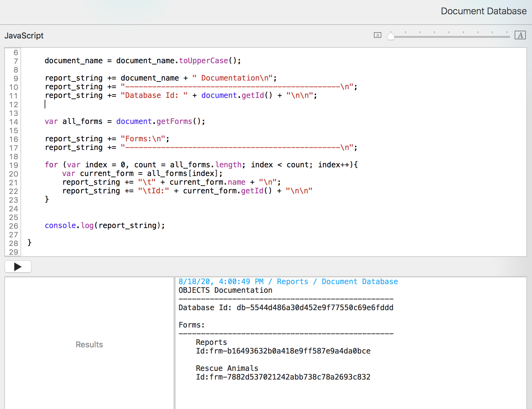Click the 'for' keyword starting the loop

[51, 165]
